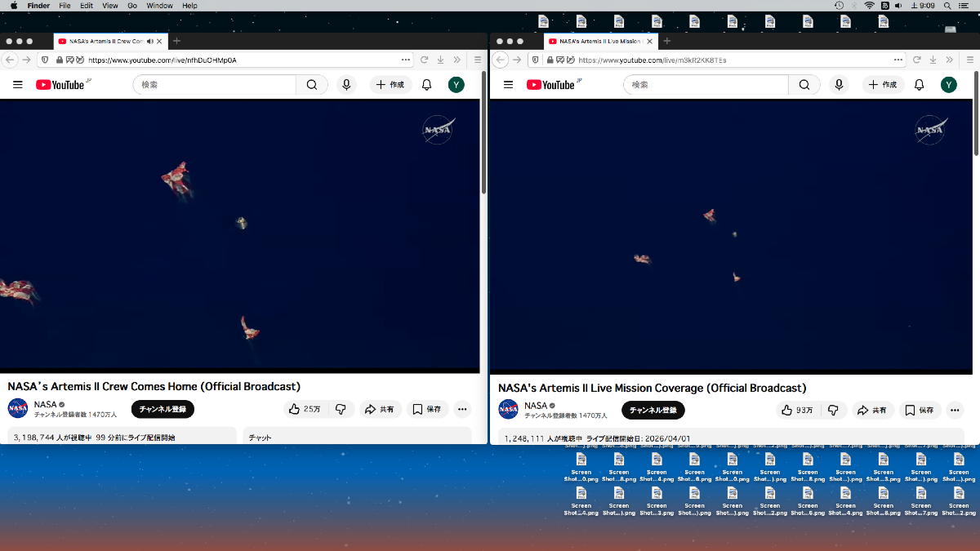Click the volume icon in the menu bar

(x=899, y=6)
